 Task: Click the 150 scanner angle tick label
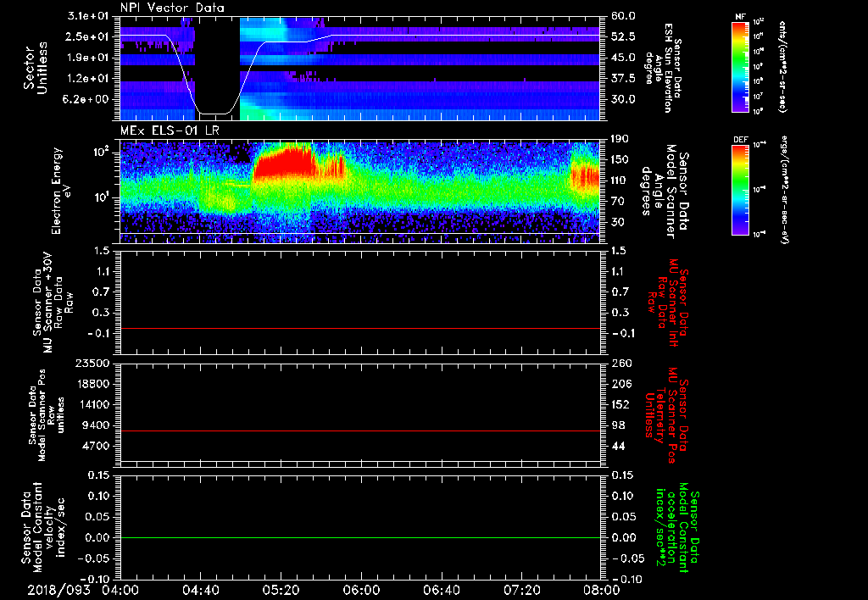(x=620, y=160)
